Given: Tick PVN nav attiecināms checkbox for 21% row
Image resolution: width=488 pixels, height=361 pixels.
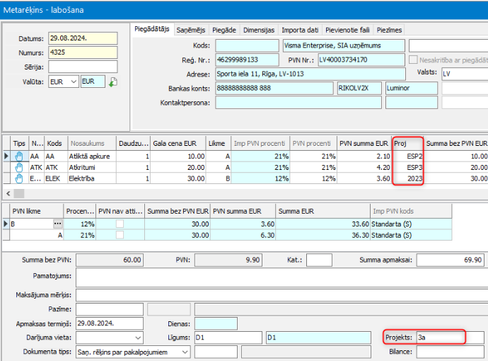Looking at the screenshot, I should (120, 235).
